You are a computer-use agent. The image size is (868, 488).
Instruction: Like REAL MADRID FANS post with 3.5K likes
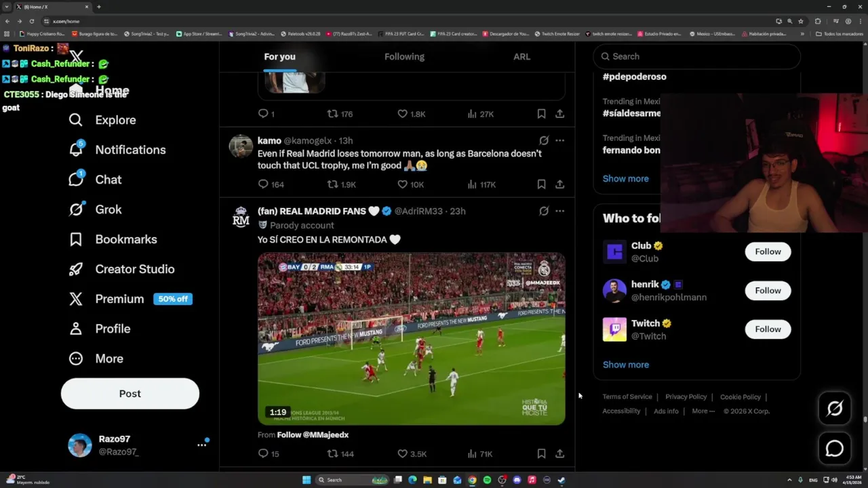[412, 454]
